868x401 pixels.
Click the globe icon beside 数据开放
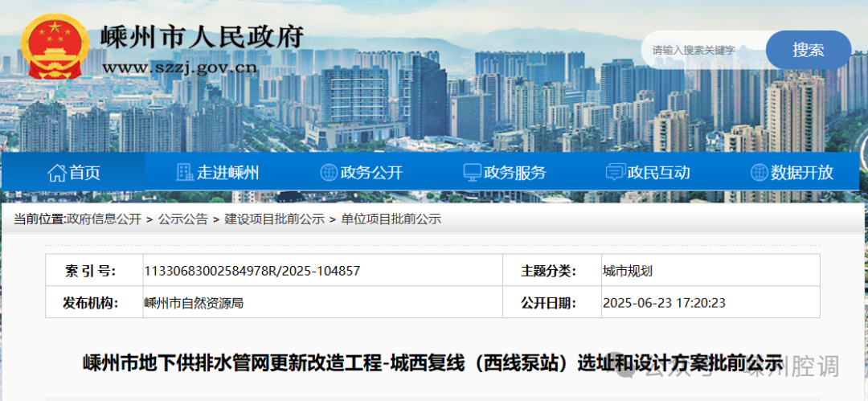point(759,173)
